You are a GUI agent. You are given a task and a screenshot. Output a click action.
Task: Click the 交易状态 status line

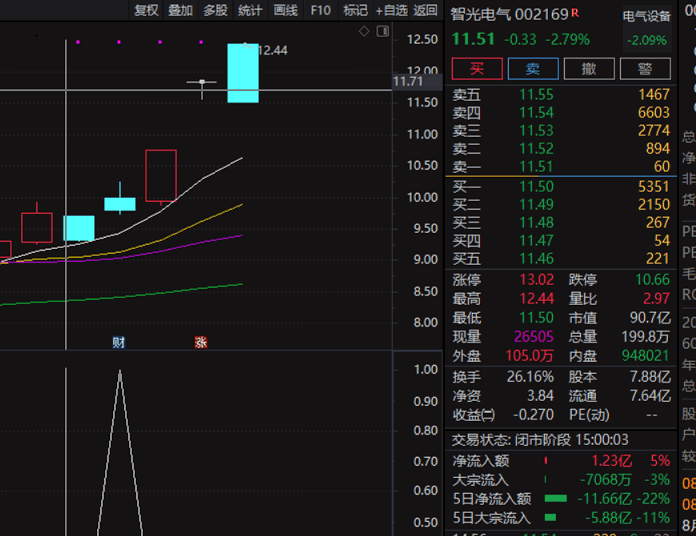(540, 440)
